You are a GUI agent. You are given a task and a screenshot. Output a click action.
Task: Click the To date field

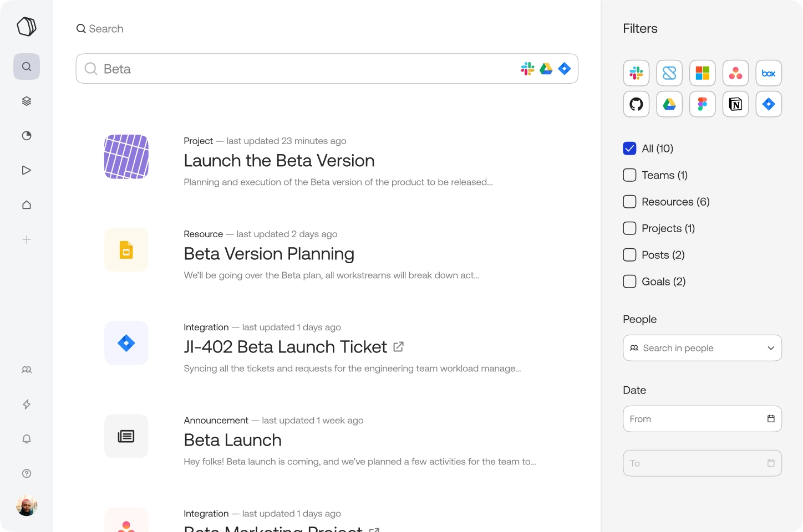coord(702,463)
